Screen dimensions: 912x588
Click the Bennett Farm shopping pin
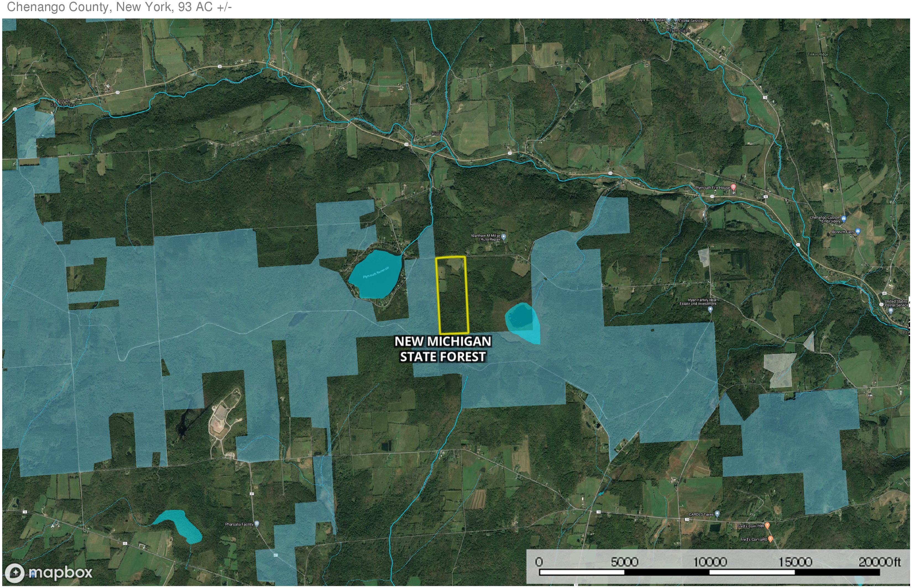click(x=858, y=231)
